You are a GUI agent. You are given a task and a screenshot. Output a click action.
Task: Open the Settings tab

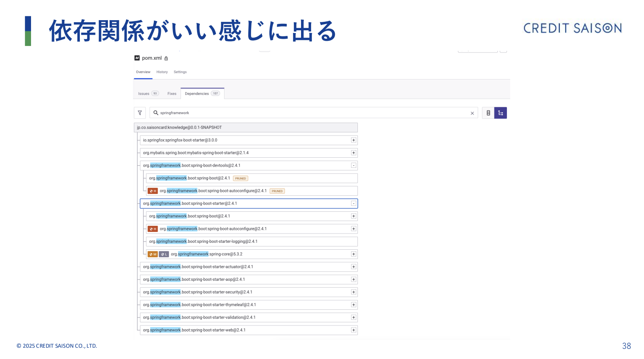(x=180, y=72)
